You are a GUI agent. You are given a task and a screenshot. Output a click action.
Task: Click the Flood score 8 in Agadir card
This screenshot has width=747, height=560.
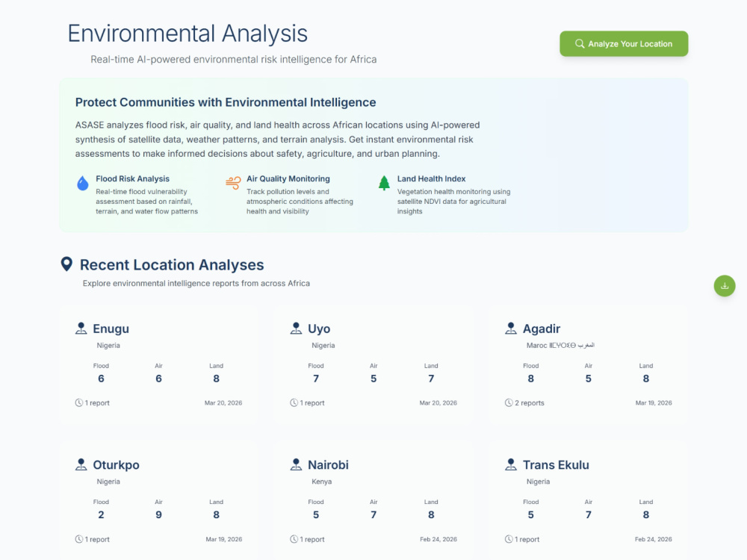530,379
